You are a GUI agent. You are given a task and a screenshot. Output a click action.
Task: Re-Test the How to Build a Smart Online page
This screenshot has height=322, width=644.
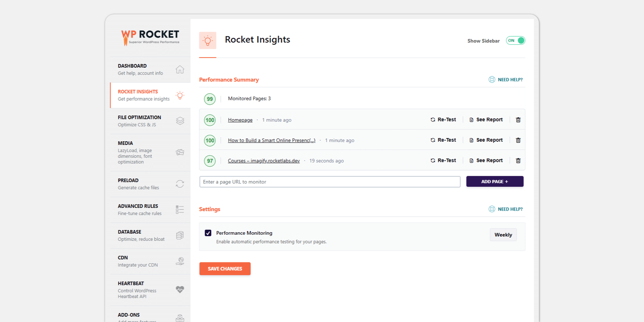click(443, 140)
